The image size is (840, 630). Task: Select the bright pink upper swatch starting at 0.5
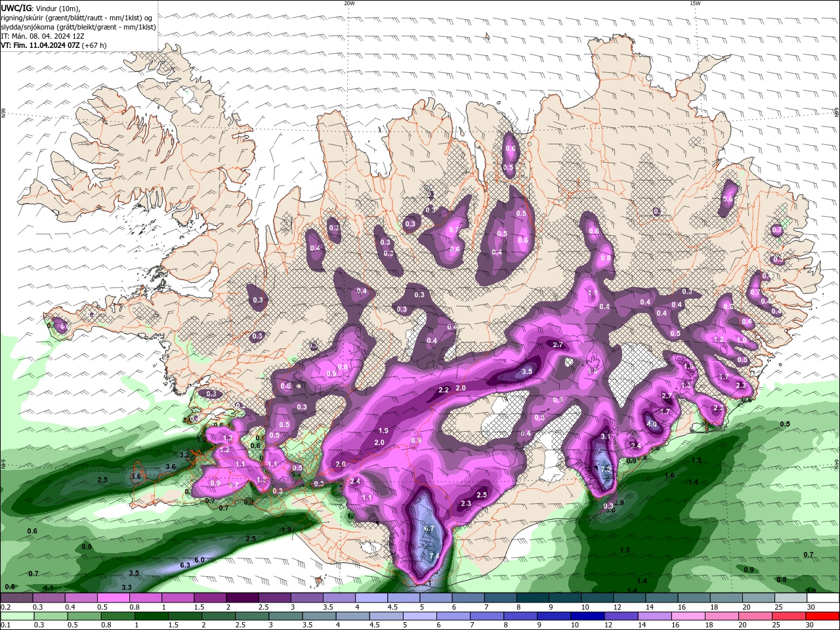[113, 598]
